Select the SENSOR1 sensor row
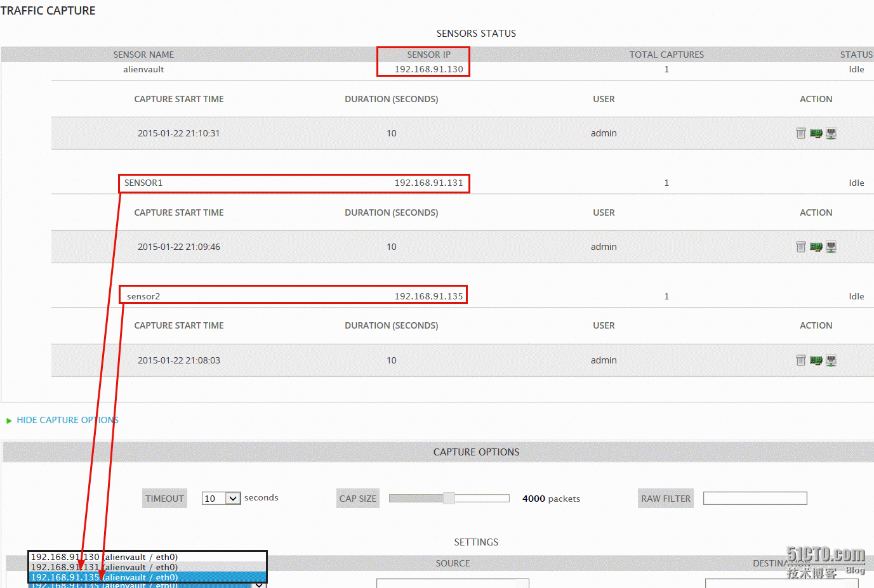 (293, 183)
